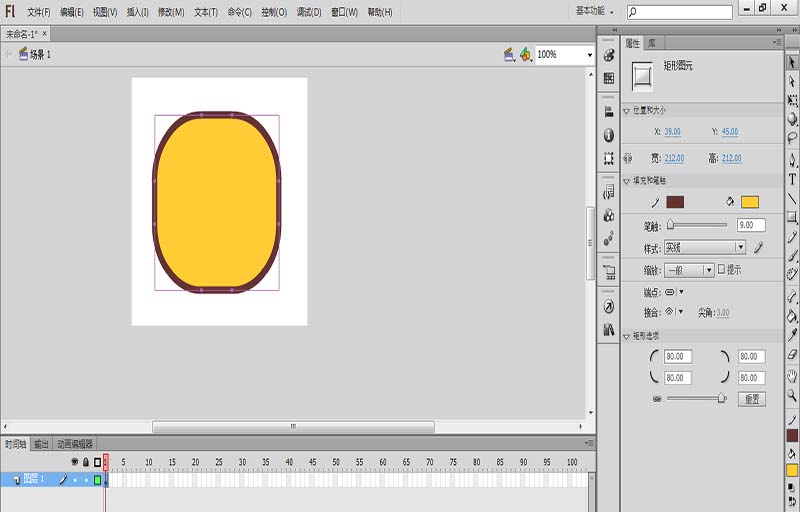Select the Free Transform tool

coord(792,100)
